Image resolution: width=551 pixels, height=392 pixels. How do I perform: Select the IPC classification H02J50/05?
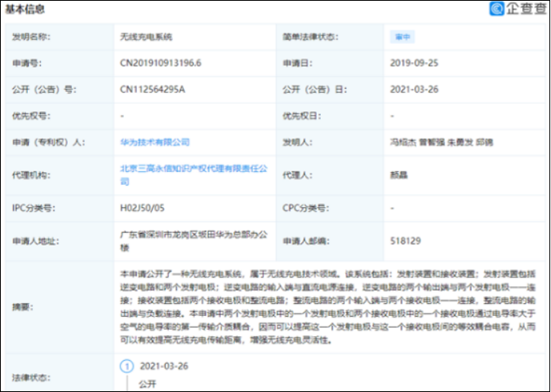coord(142,208)
